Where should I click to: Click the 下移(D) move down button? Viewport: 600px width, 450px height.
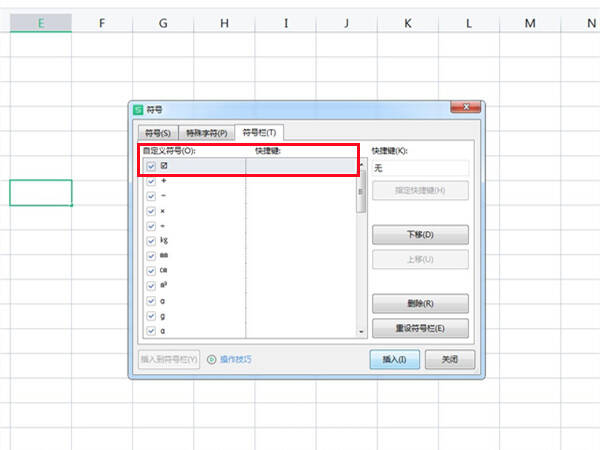420,235
